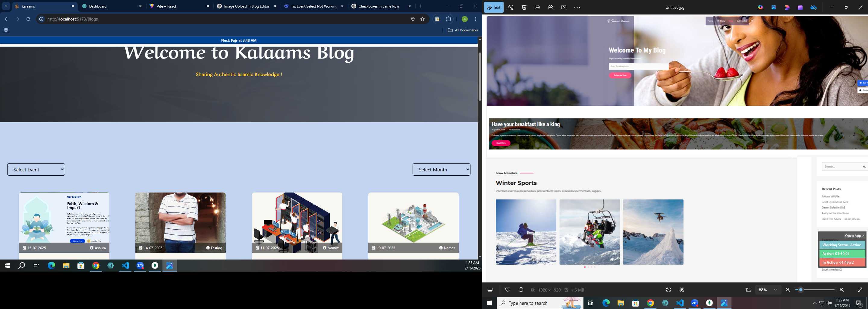The height and width of the screenshot is (309, 868).
Task: Open the notification center with 2 notifications
Action: 859,303
